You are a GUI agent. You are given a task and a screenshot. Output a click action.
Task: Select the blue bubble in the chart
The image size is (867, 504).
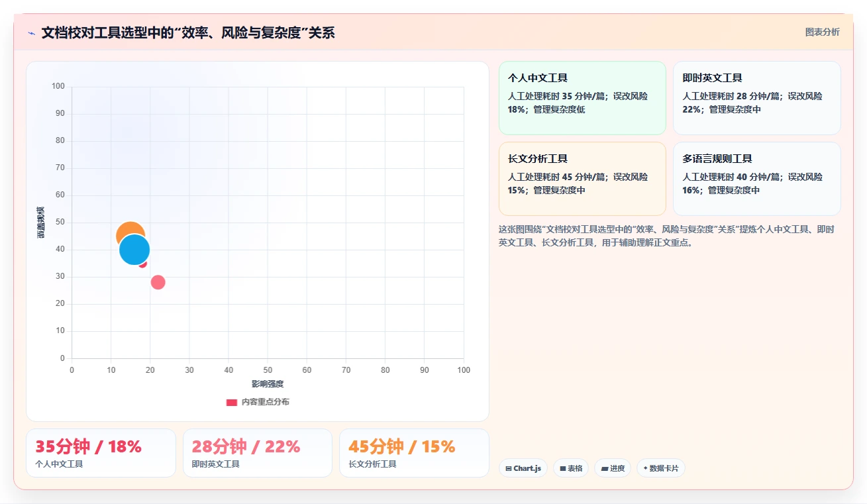click(x=134, y=250)
